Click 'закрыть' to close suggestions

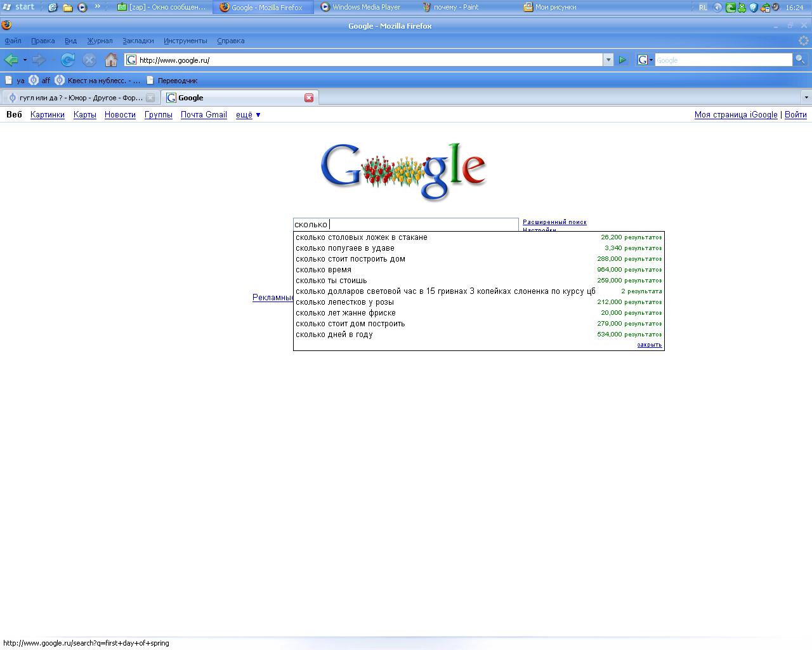click(x=650, y=345)
